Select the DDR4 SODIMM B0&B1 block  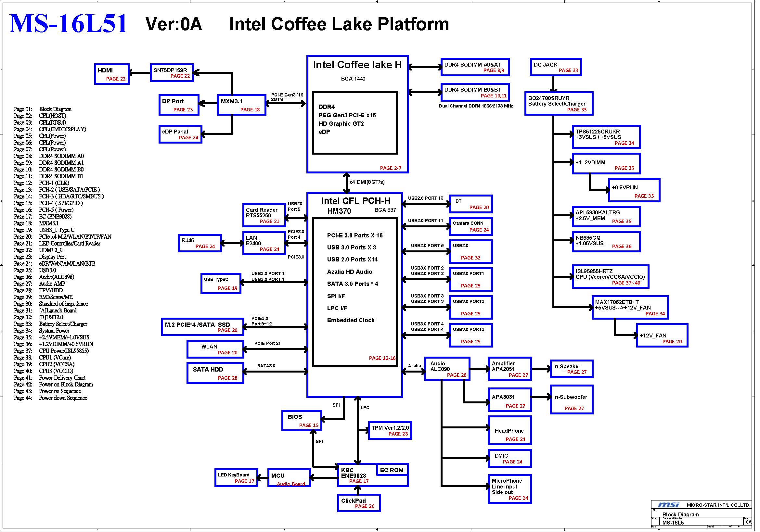[475, 92]
